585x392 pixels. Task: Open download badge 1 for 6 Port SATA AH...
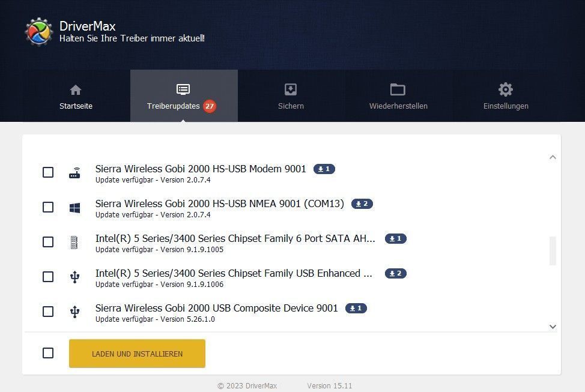pos(395,239)
